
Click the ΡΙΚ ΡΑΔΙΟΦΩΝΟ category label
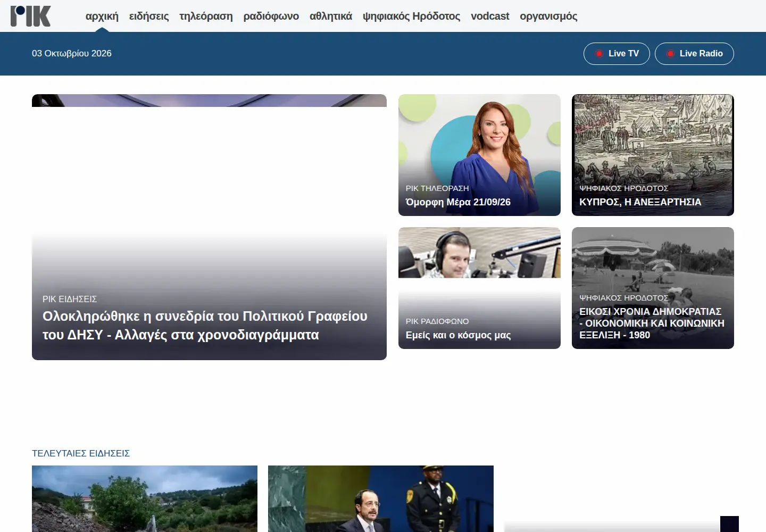point(437,321)
